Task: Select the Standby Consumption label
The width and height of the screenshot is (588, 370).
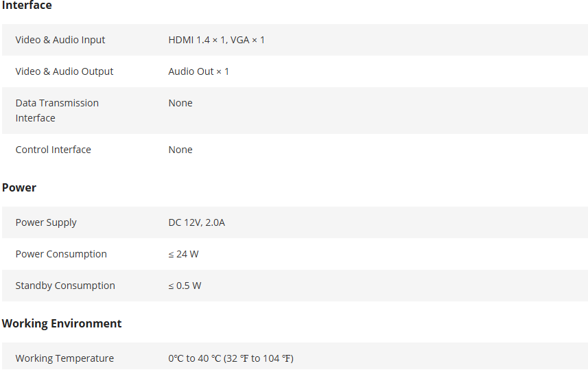Action: pyautogui.click(x=65, y=286)
